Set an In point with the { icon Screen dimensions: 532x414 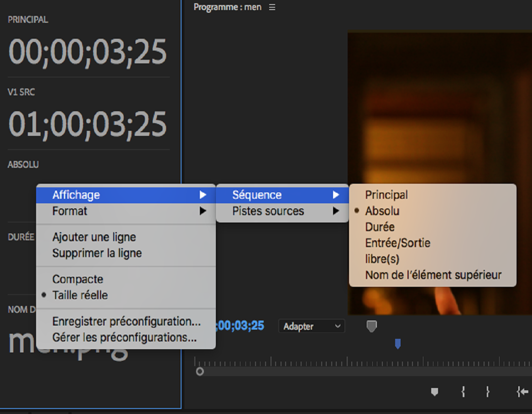[464, 391]
